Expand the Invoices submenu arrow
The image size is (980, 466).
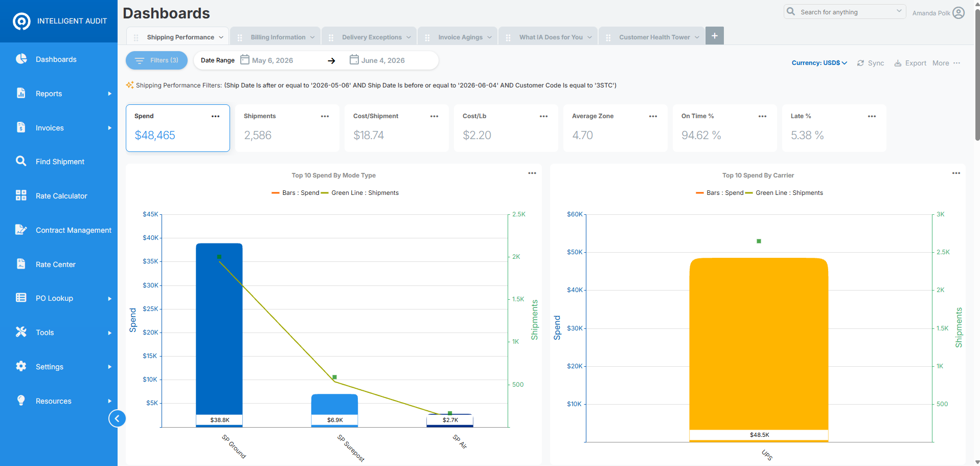(x=109, y=128)
